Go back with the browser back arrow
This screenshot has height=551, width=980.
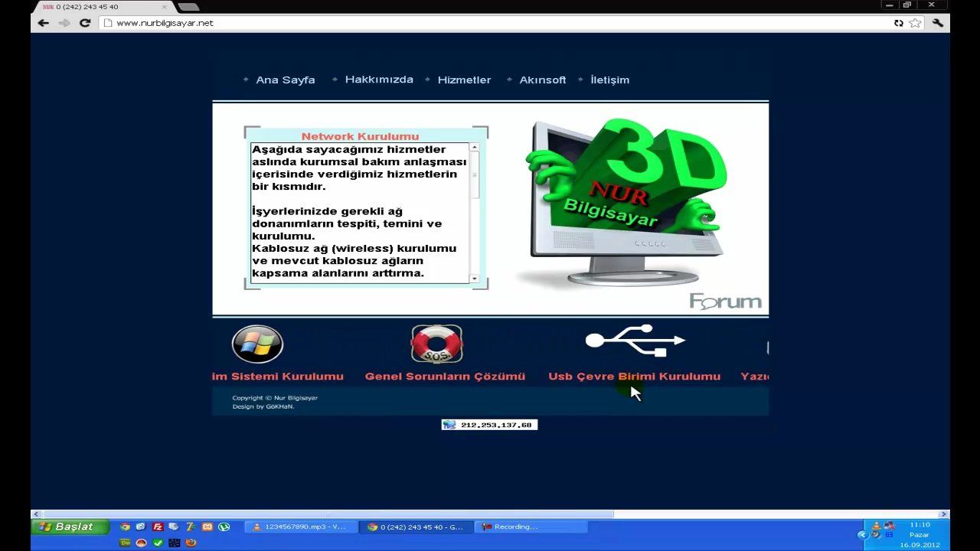click(44, 23)
